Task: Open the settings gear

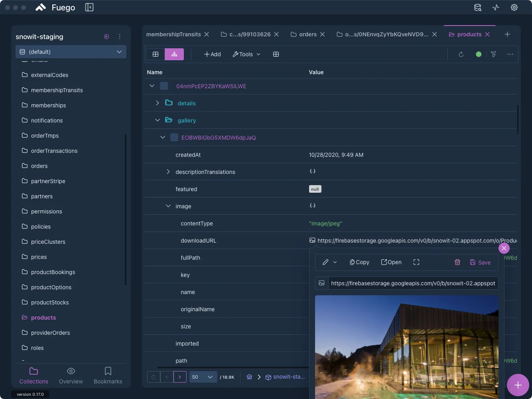Action: click(514, 7)
